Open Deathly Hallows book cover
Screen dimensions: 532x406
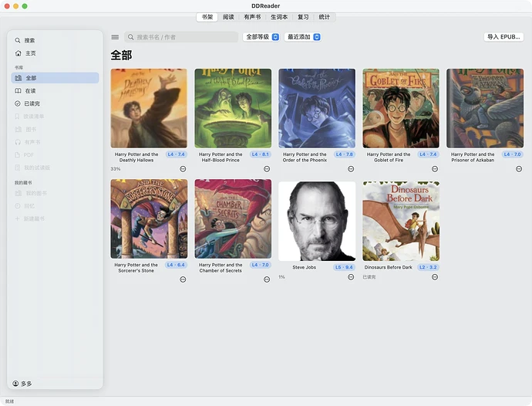coord(149,108)
